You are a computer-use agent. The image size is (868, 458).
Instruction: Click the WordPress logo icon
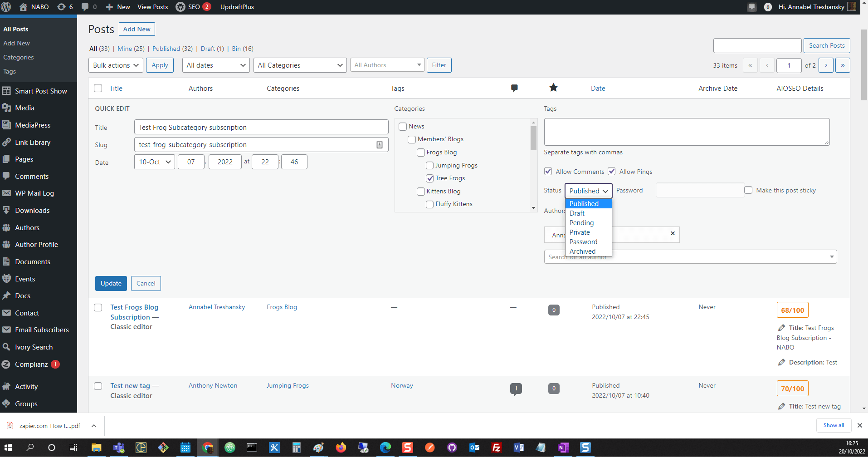[6, 7]
